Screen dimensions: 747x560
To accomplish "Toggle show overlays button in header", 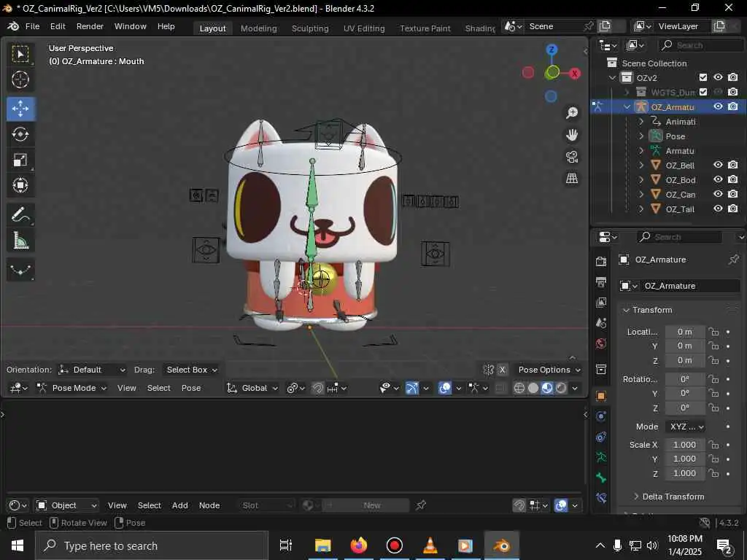I will click(x=445, y=388).
